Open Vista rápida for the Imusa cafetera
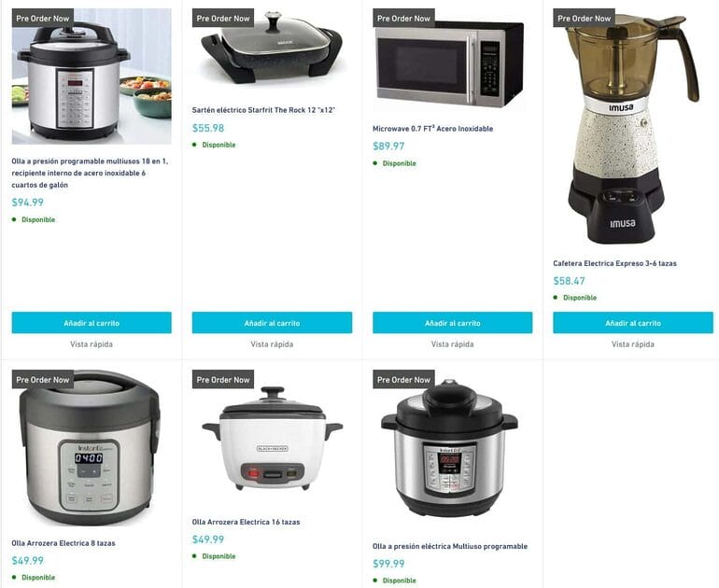719x588 pixels. click(x=633, y=344)
